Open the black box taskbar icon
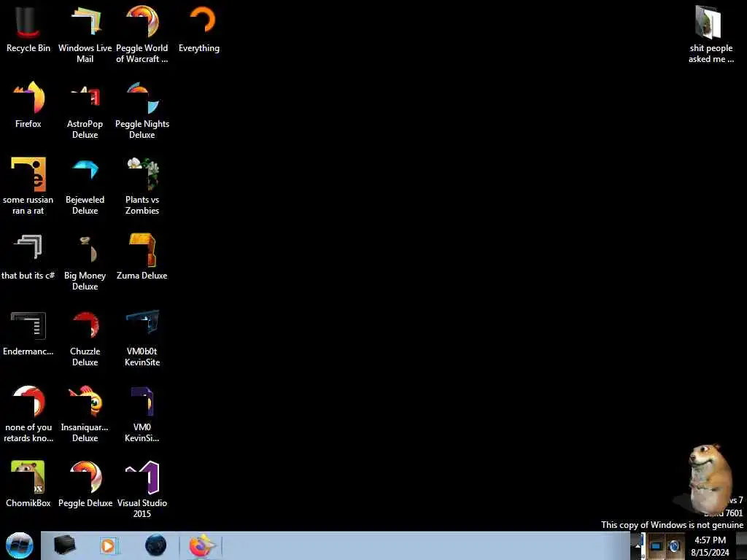The height and width of the screenshot is (560, 747). click(x=65, y=545)
